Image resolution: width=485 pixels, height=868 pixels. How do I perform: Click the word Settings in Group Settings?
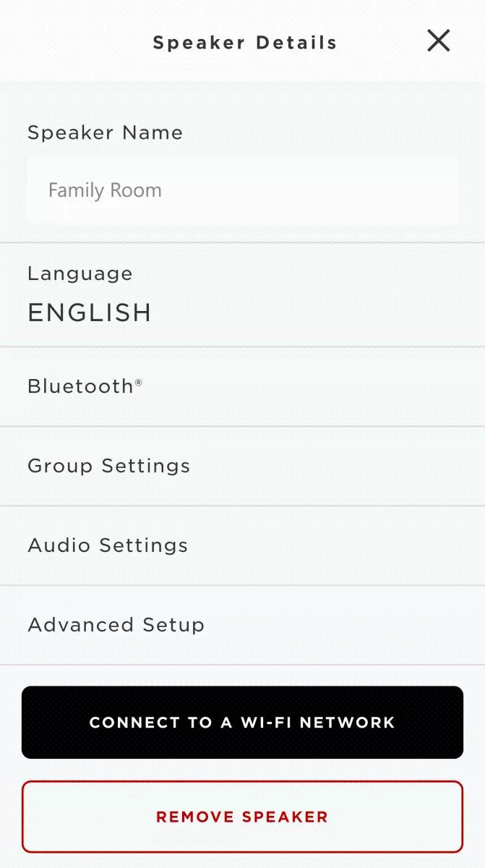tap(145, 466)
